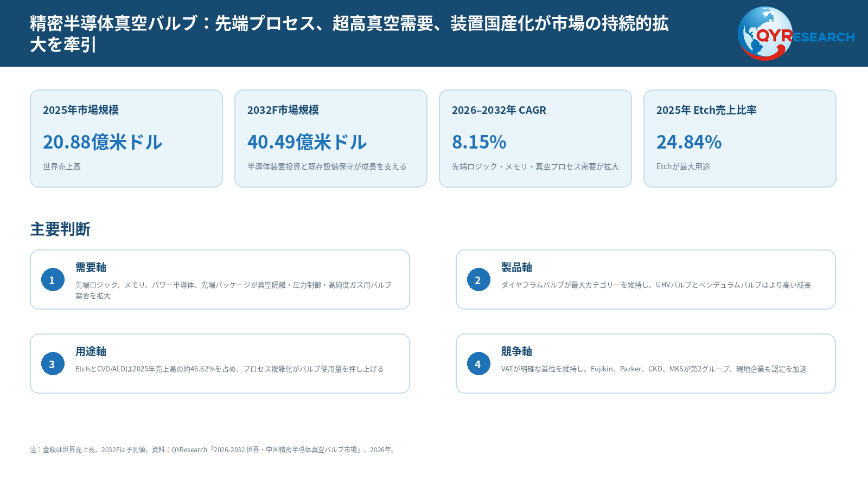This screenshot has width=868, height=488.
Task: Click the ダイヤフラムバルブ description text
Action: tap(656, 285)
